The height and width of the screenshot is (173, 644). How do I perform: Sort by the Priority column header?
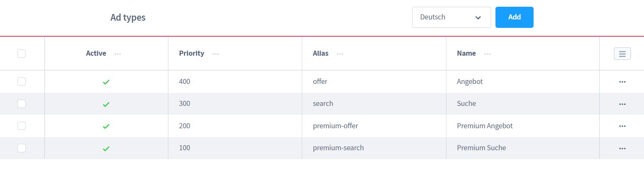pos(191,54)
